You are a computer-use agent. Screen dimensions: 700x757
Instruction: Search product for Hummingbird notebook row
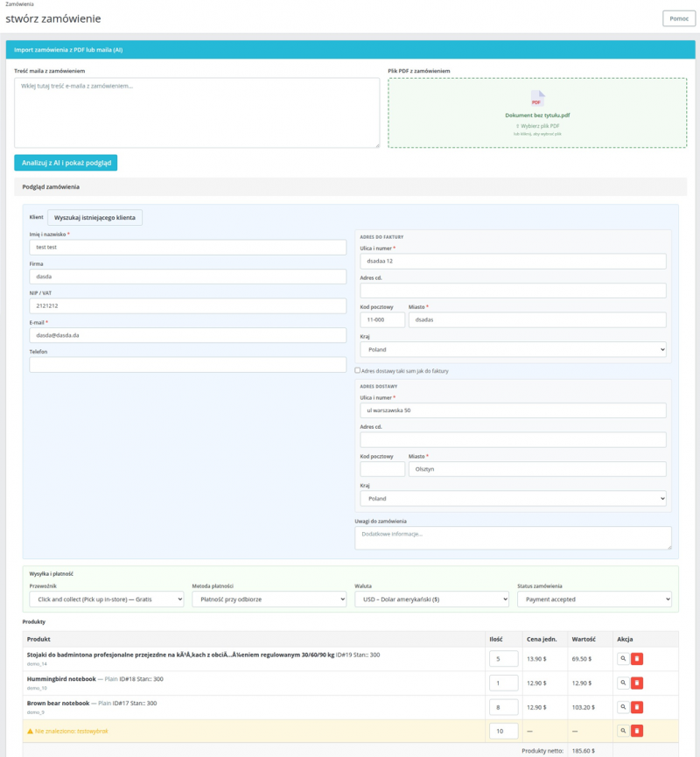point(623,683)
